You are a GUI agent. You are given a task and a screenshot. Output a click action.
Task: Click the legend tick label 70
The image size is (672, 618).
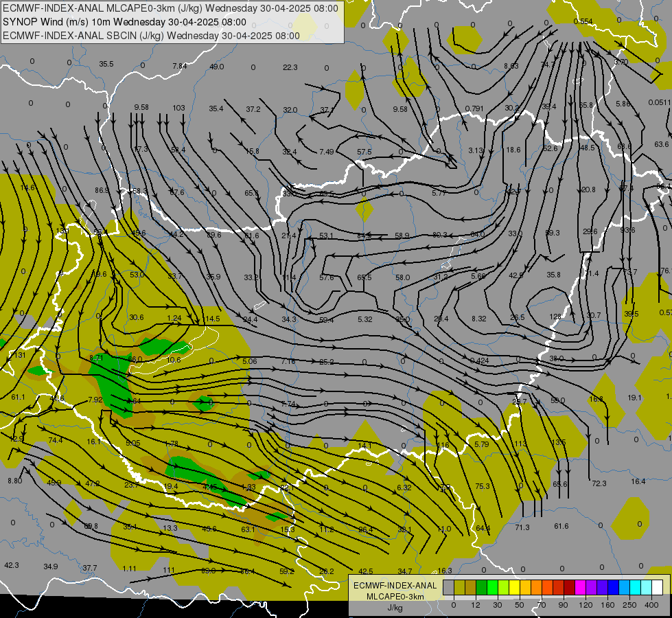(542, 605)
